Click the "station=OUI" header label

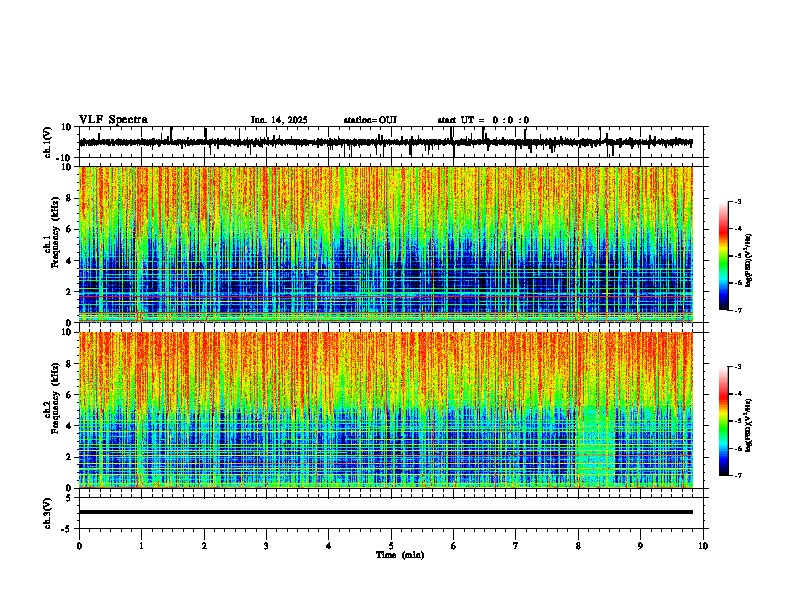point(370,120)
